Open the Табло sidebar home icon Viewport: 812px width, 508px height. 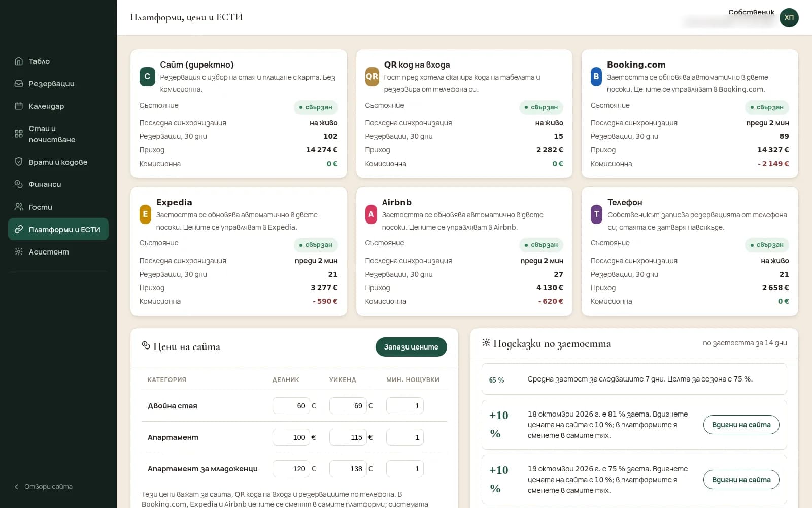pyautogui.click(x=19, y=61)
